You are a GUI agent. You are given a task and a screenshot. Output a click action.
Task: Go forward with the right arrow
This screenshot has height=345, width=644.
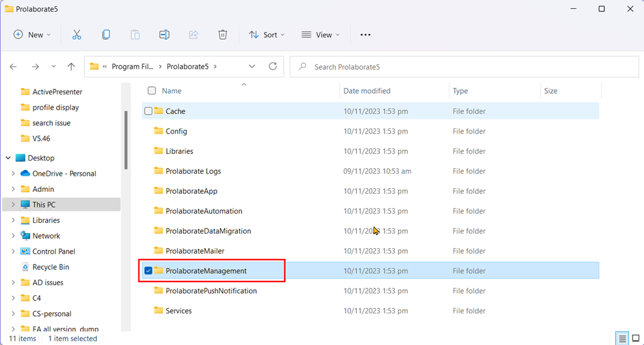[35, 67]
